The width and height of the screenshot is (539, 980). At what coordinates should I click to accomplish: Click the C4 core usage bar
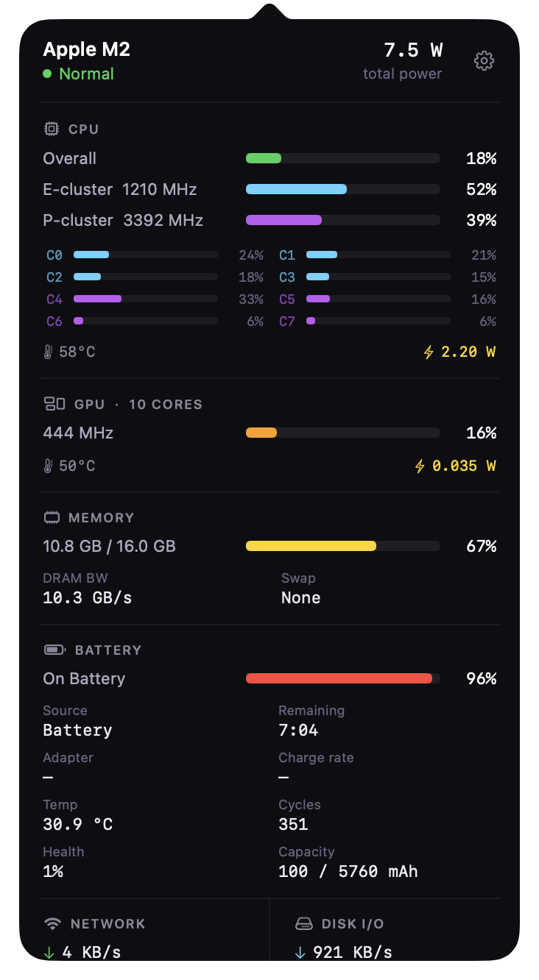(x=145, y=299)
